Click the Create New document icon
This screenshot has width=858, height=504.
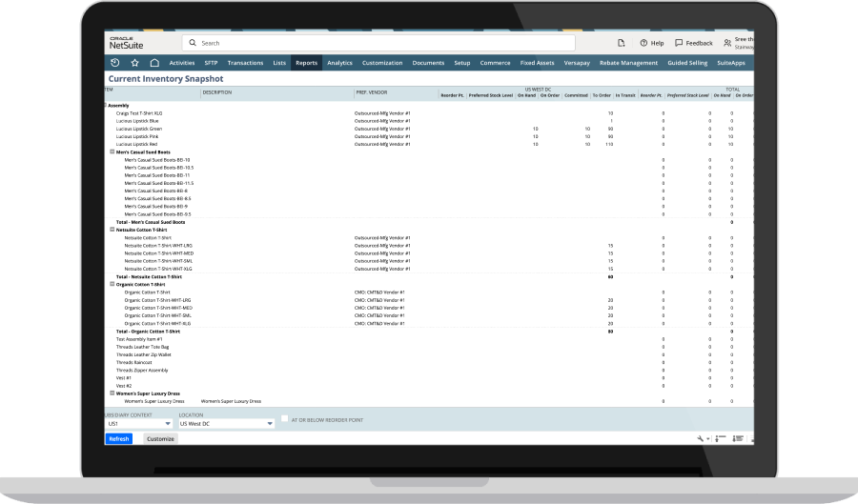tap(621, 43)
